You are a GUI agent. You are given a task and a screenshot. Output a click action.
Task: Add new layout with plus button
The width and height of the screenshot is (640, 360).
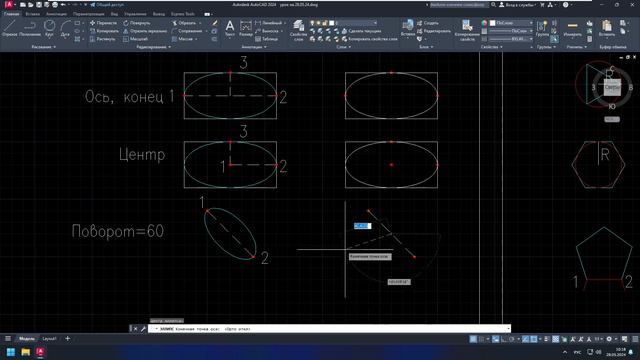67,339
